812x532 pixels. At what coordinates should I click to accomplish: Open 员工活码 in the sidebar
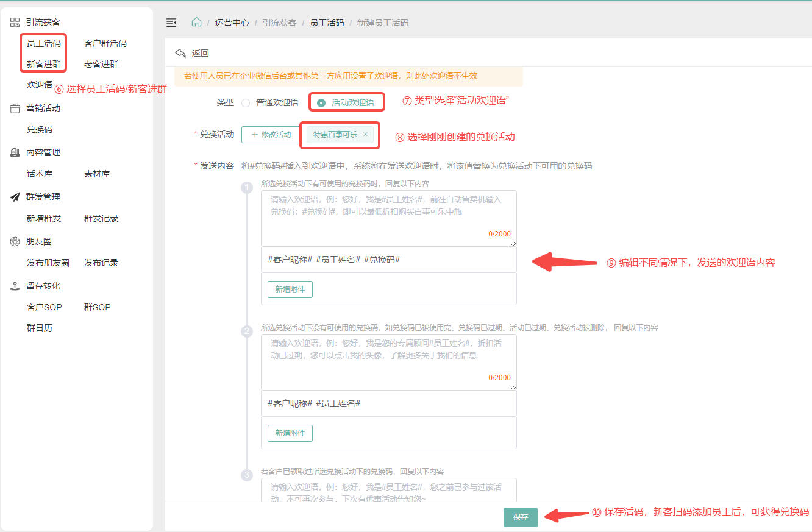pos(44,44)
